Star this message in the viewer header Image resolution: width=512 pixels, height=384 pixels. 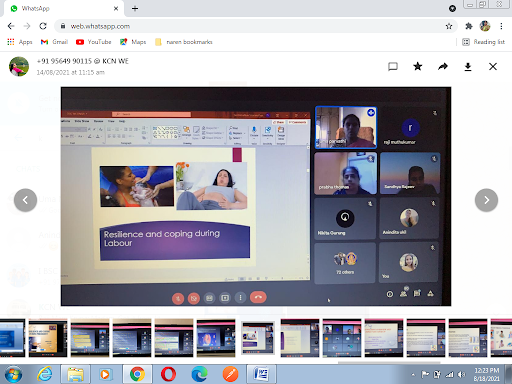click(x=417, y=67)
